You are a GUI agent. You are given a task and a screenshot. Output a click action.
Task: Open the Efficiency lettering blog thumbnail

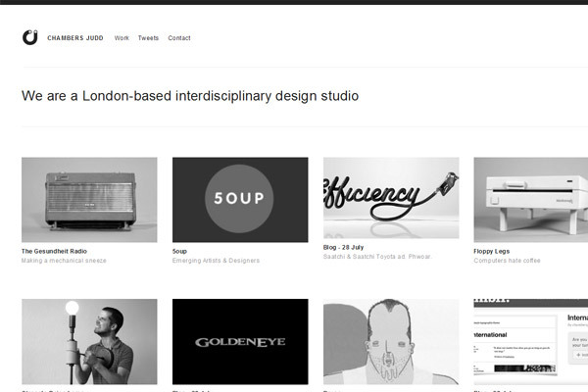click(391, 198)
